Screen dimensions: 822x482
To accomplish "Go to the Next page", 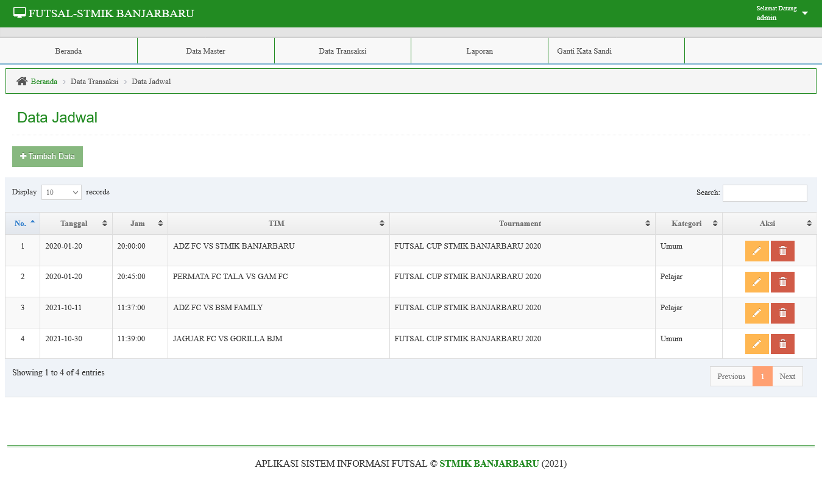I will click(787, 377).
